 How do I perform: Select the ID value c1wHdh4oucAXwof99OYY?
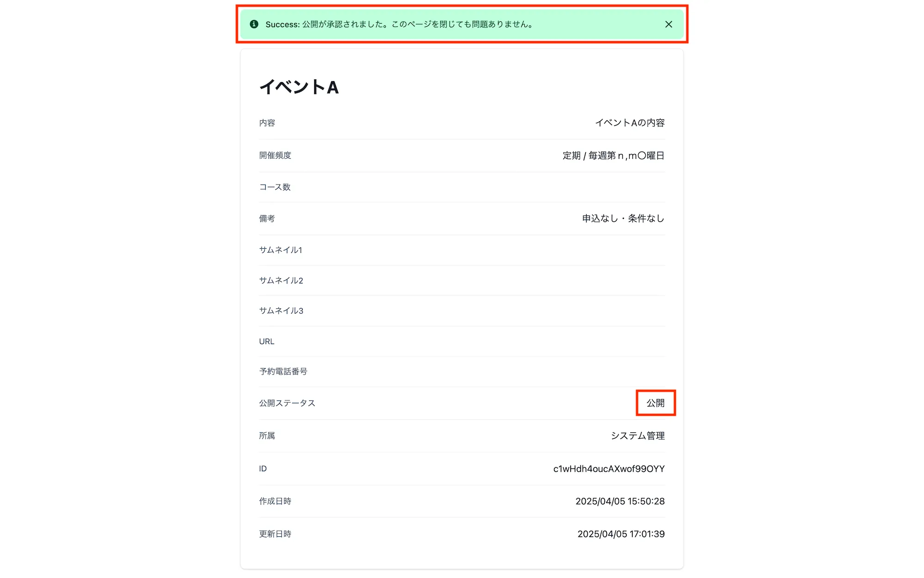(609, 468)
